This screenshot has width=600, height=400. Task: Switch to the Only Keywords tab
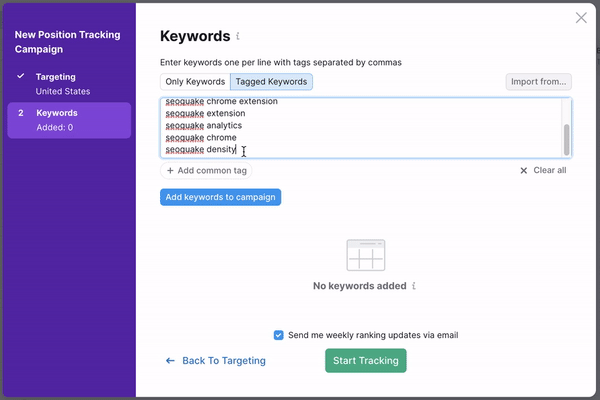[x=195, y=82]
